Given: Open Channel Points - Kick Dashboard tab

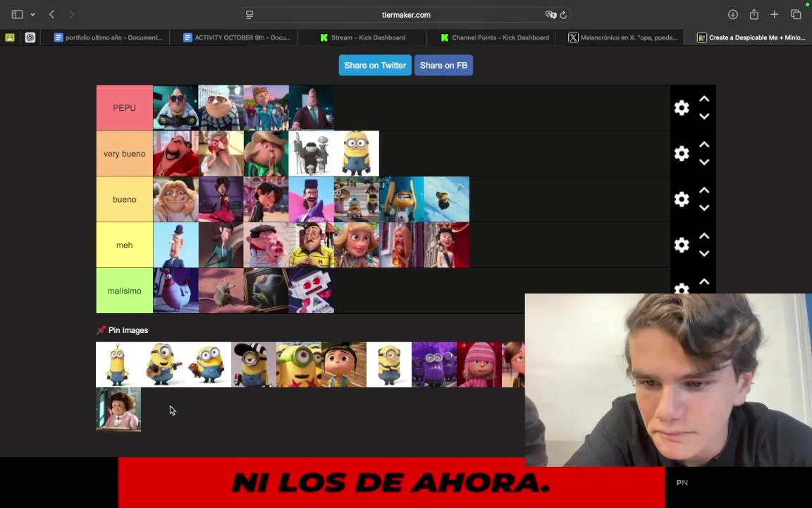Looking at the screenshot, I should click(495, 37).
